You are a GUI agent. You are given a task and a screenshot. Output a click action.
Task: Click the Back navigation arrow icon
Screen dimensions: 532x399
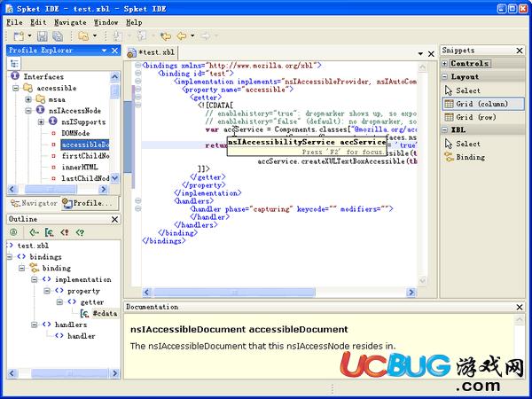(x=182, y=35)
